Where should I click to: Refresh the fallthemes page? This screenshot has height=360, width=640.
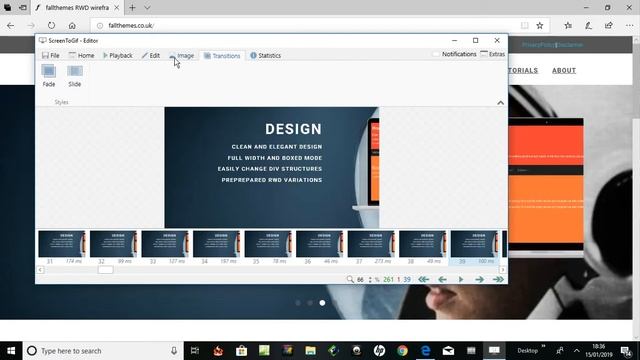(x=51, y=25)
